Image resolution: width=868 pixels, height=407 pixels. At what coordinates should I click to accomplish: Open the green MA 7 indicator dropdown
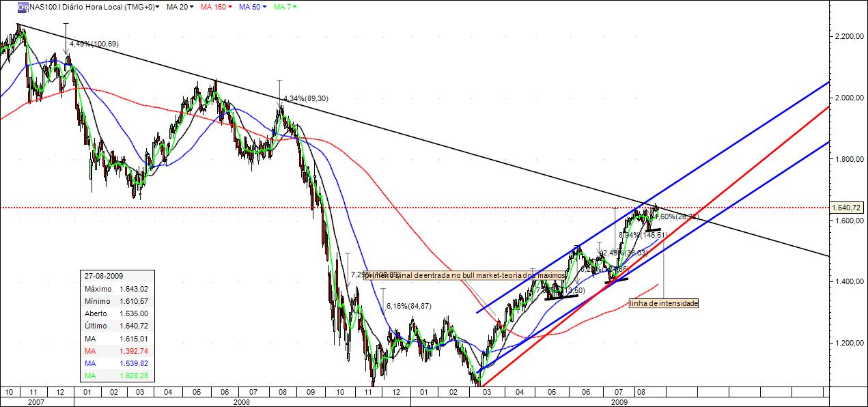pos(285,7)
